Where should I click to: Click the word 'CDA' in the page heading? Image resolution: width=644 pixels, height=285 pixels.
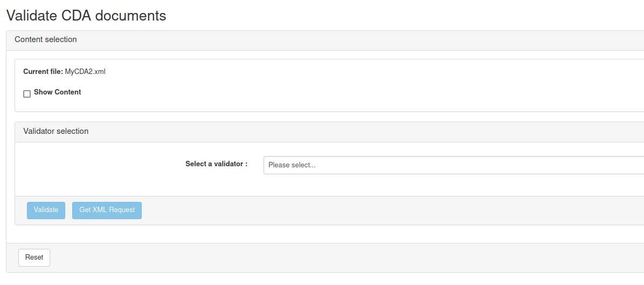[x=75, y=16]
